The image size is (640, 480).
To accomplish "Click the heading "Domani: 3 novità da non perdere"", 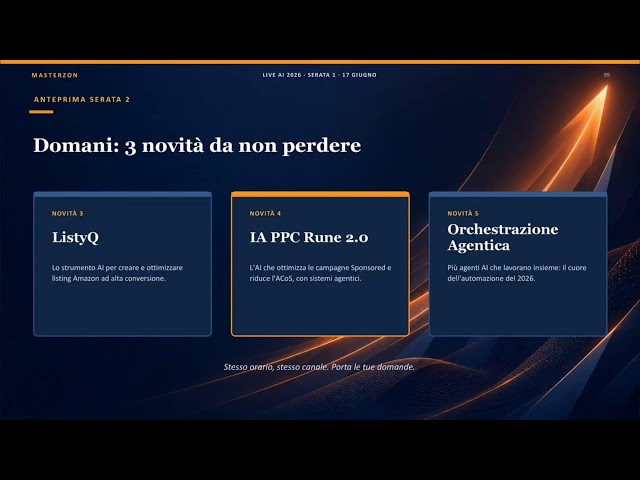I will point(197,146).
